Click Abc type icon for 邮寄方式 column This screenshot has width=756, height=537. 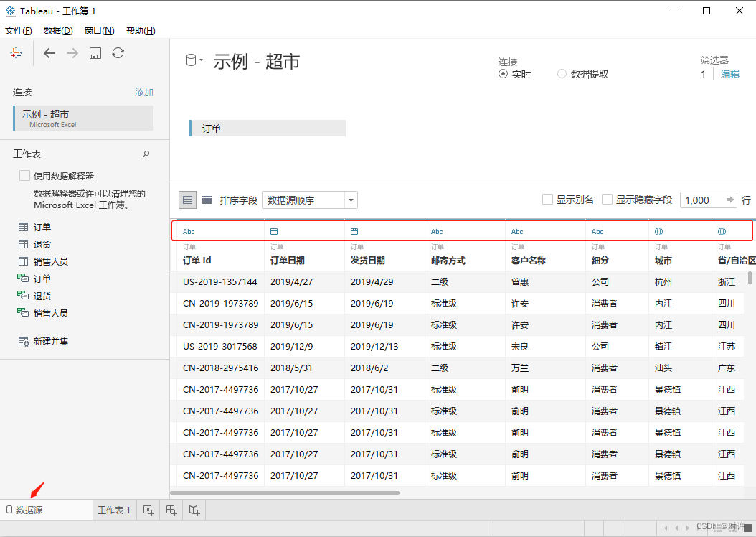pyautogui.click(x=437, y=232)
